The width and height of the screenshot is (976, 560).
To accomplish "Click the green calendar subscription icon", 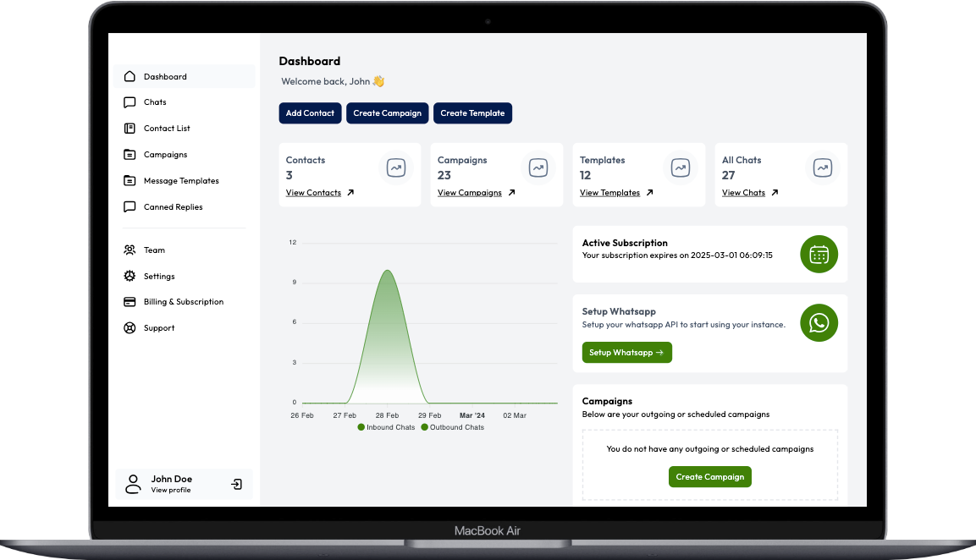I will tap(819, 254).
